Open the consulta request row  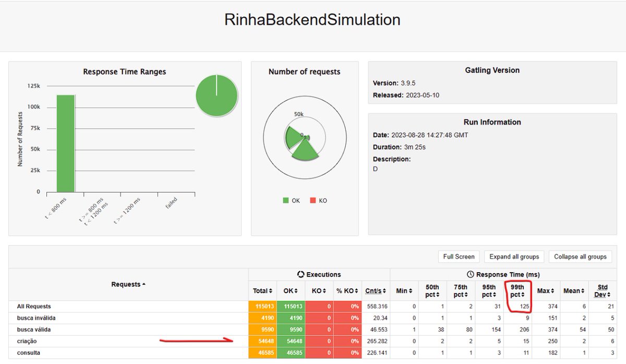[x=28, y=353]
